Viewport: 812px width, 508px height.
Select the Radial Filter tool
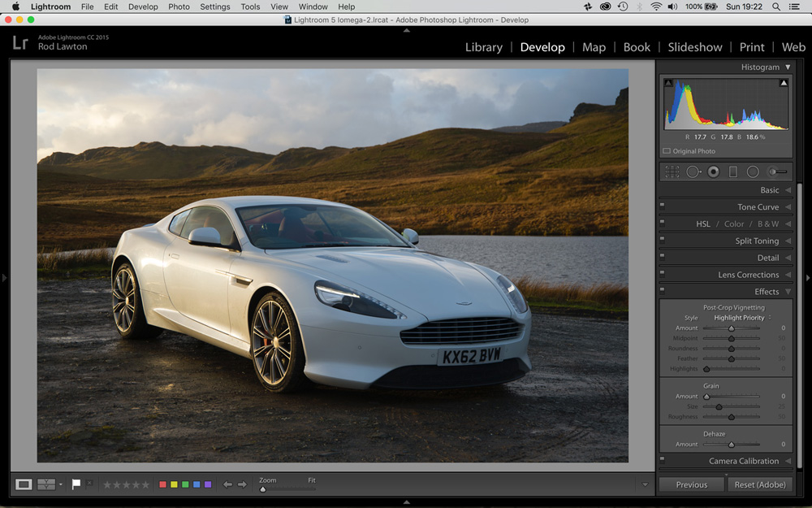point(753,172)
